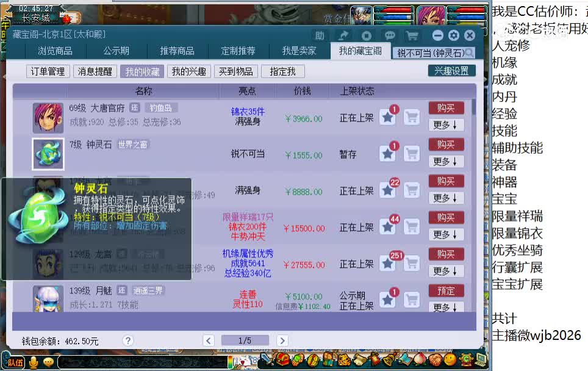Click the help question mark near wallet balance
Image resolution: width=588 pixels, height=371 pixels.
tap(128, 340)
